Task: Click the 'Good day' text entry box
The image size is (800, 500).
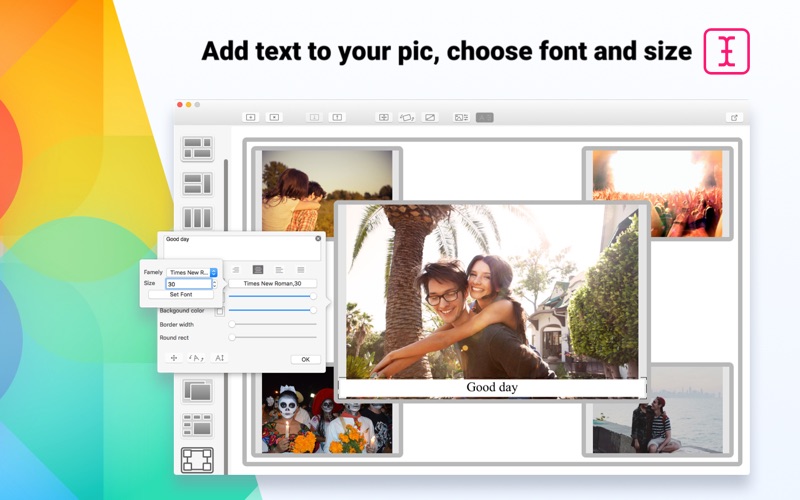Action: pyautogui.click(x=242, y=247)
